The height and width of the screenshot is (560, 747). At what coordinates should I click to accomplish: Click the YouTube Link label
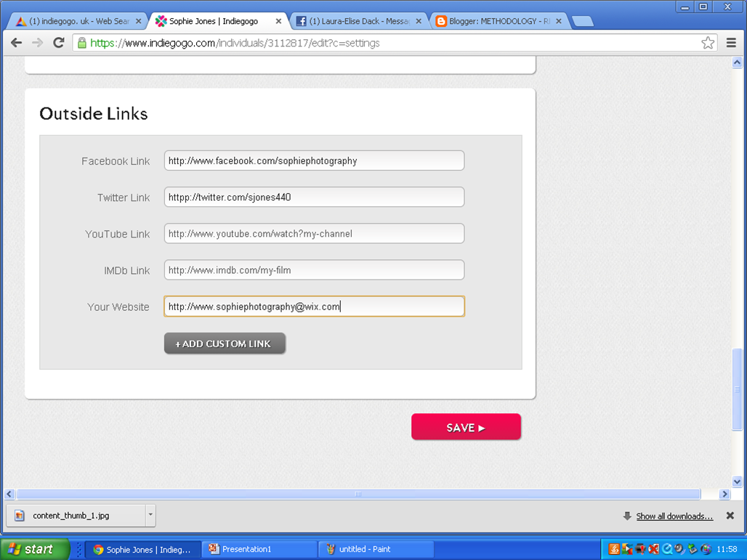[117, 235]
